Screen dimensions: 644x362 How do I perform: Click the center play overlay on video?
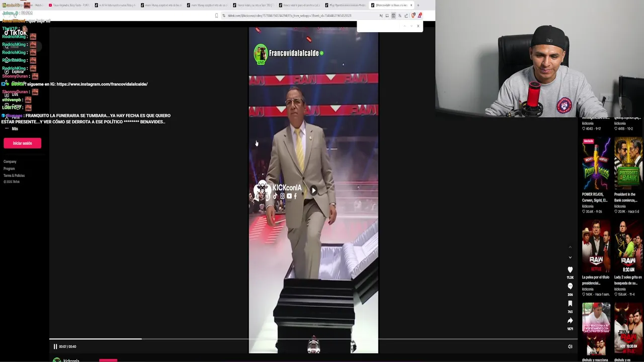point(313,190)
